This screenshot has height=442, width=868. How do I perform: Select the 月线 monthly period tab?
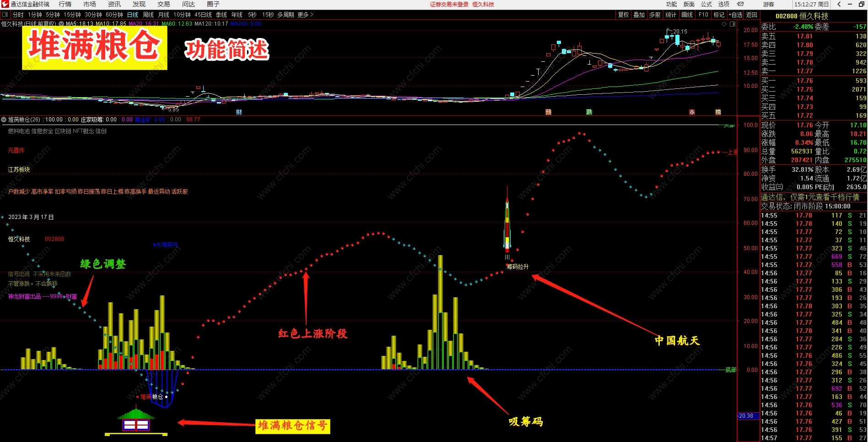tap(164, 15)
